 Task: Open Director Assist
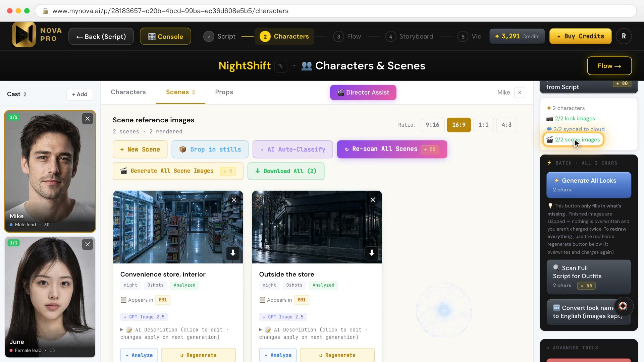pyautogui.click(x=363, y=93)
